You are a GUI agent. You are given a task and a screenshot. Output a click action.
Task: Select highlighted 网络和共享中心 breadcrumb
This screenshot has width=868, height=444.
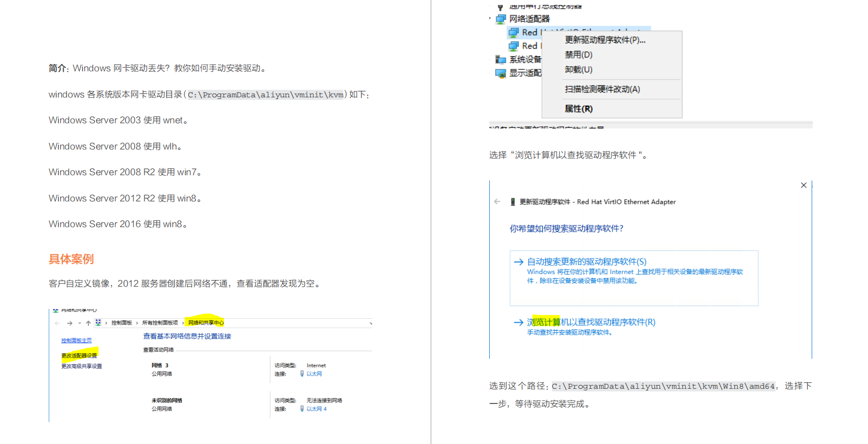(x=206, y=323)
